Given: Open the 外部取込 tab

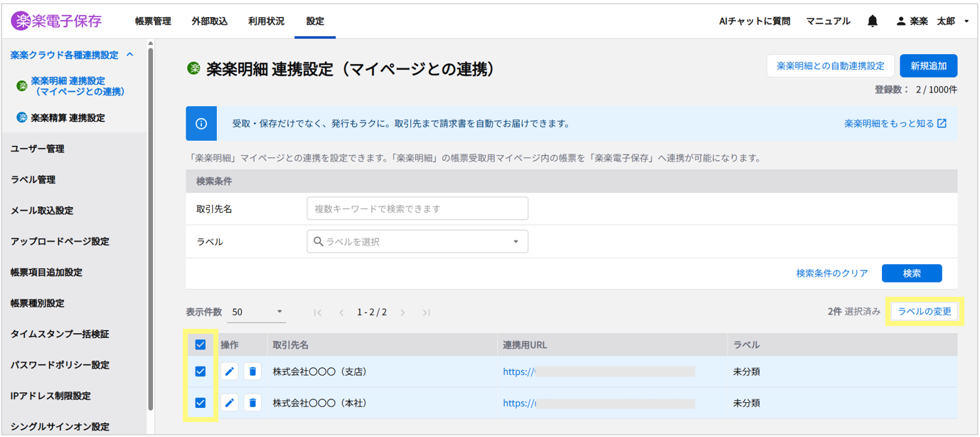Looking at the screenshot, I should tap(210, 21).
